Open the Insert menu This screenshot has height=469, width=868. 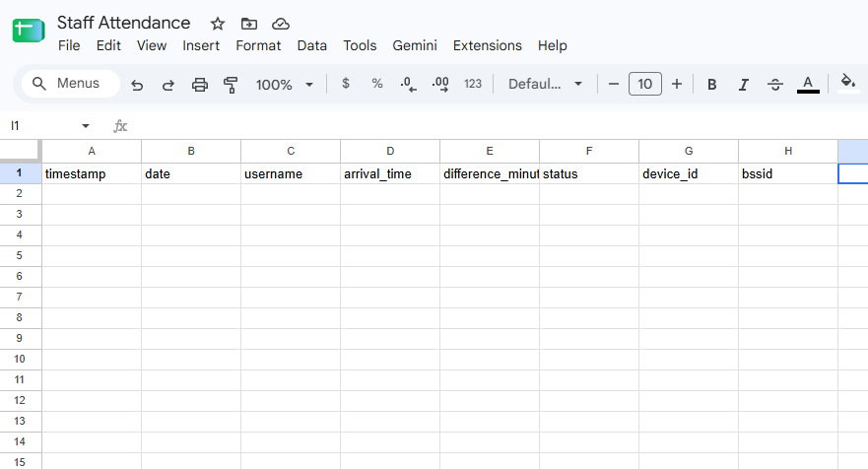point(201,45)
